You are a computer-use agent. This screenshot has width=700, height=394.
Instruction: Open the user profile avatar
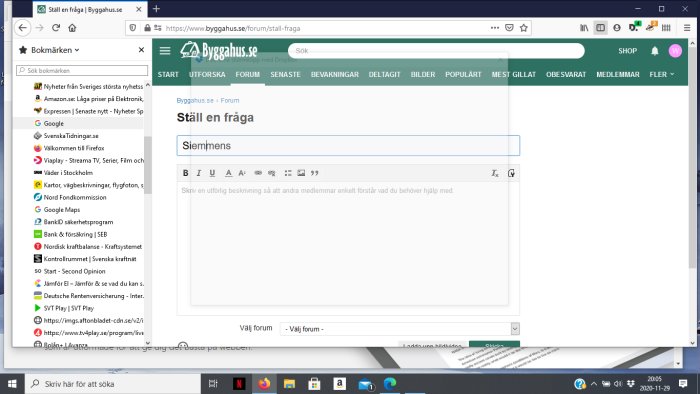pos(675,51)
